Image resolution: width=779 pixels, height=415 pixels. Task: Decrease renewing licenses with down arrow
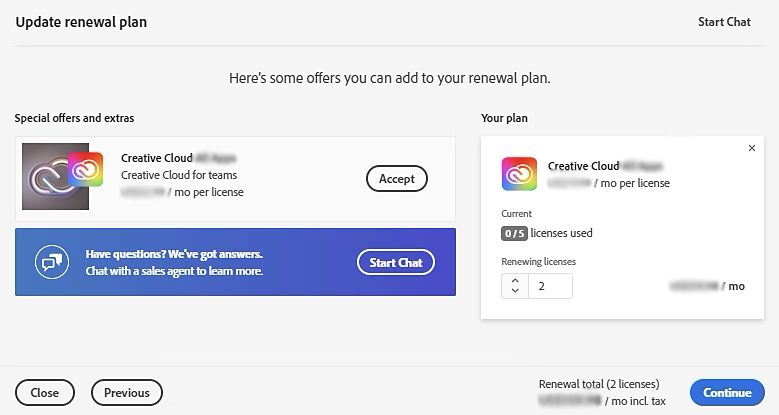tap(515, 291)
